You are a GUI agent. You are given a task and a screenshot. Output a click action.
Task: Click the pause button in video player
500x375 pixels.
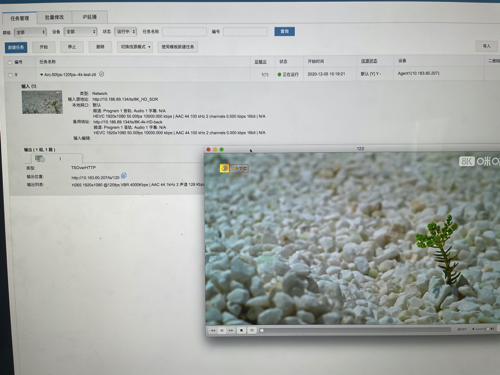(222, 330)
